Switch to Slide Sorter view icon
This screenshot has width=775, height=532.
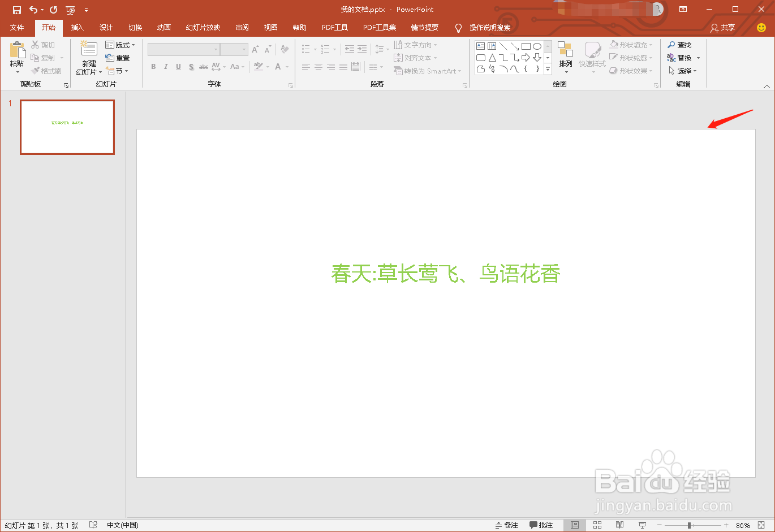pos(597,525)
